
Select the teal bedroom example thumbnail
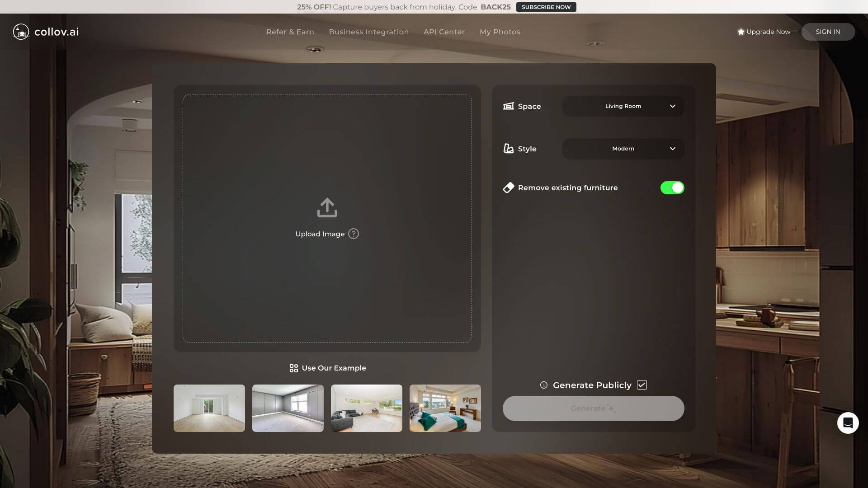coord(445,408)
